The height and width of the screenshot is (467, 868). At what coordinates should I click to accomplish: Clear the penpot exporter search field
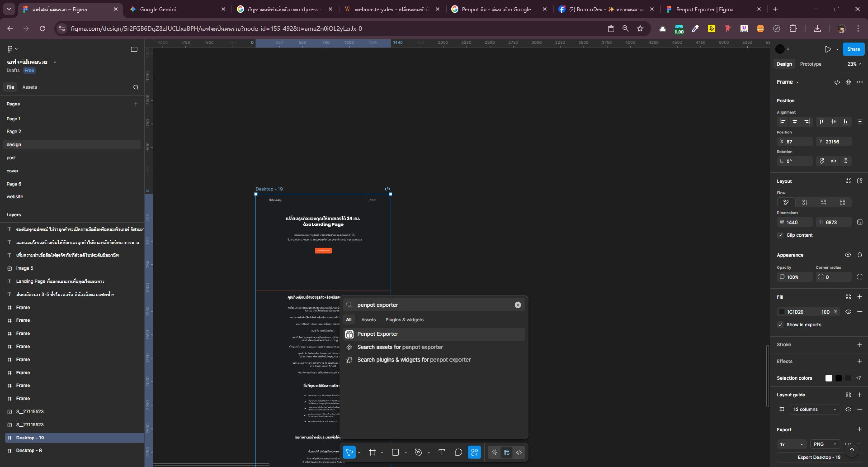(518, 305)
